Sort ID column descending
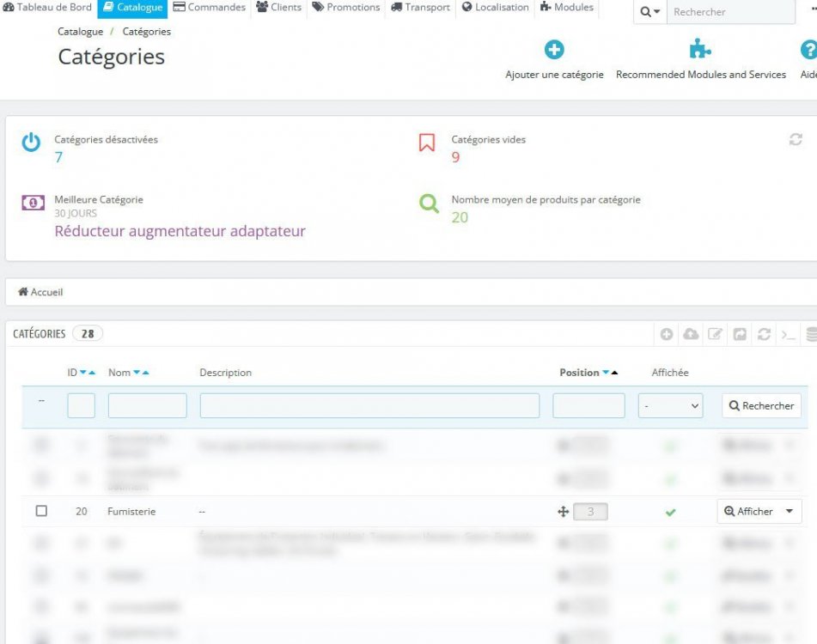Image resolution: width=817 pixels, height=644 pixels. coord(83,373)
